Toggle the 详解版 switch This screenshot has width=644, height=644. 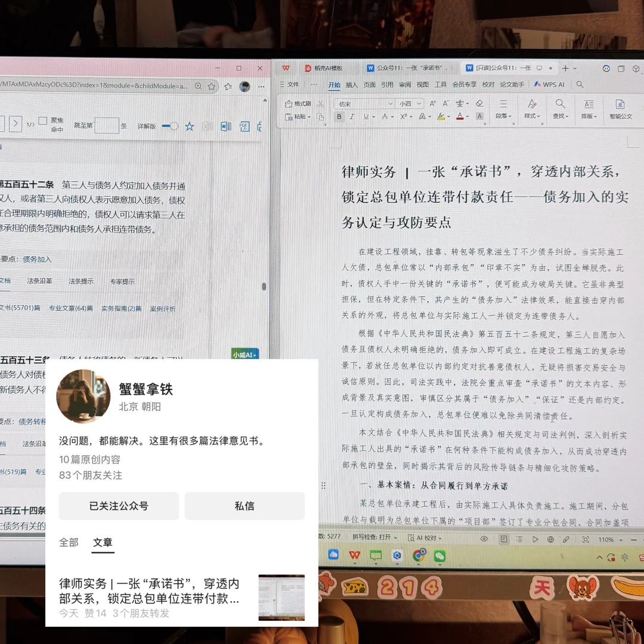tap(169, 126)
